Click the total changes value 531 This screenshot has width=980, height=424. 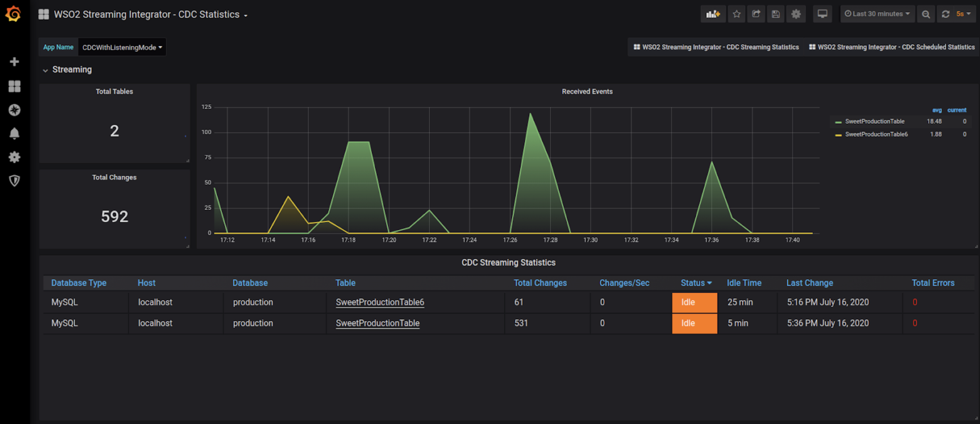(x=521, y=323)
